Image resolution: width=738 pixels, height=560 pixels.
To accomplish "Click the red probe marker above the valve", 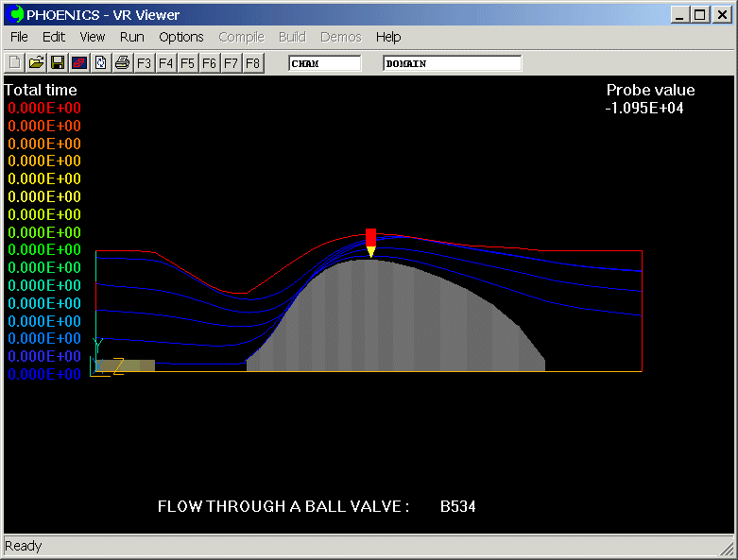I will pos(370,237).
